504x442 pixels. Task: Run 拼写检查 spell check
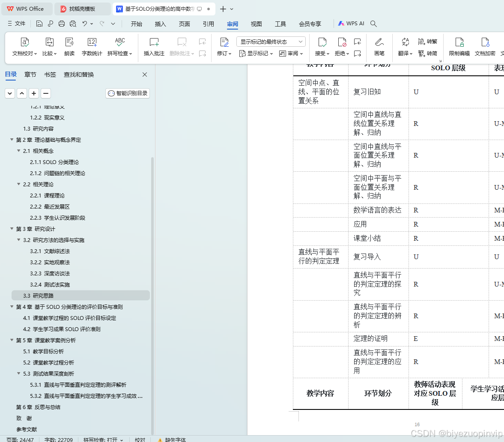(119, 47)
